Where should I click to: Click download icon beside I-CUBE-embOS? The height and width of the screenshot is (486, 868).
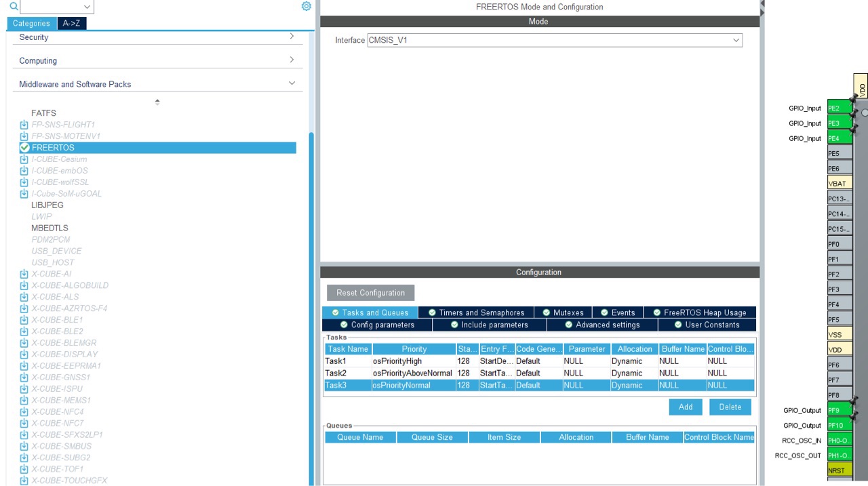(24, 171)
